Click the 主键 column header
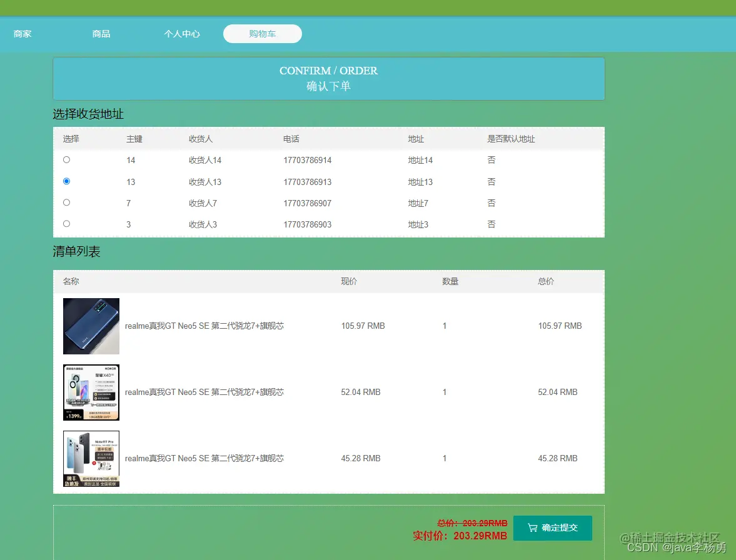This screenshot has height=560, width=736. click(x=134, y=139)
